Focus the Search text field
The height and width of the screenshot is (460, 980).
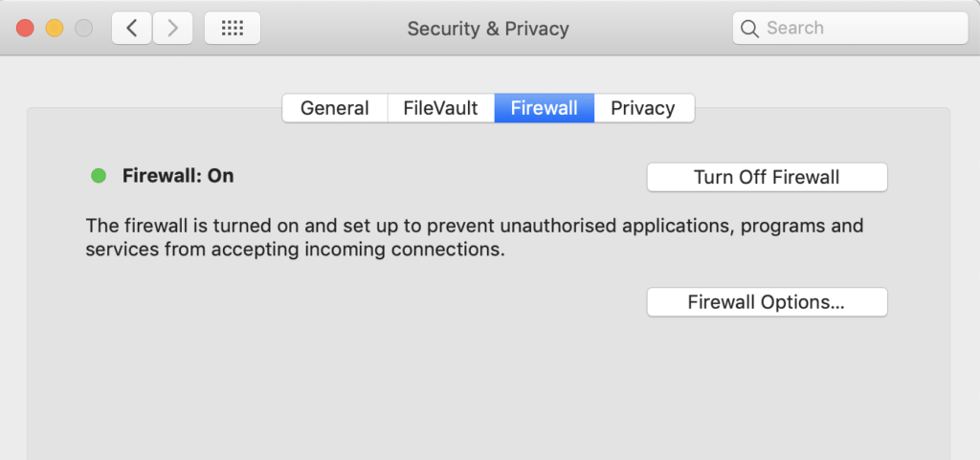click(x=850, y=28)
